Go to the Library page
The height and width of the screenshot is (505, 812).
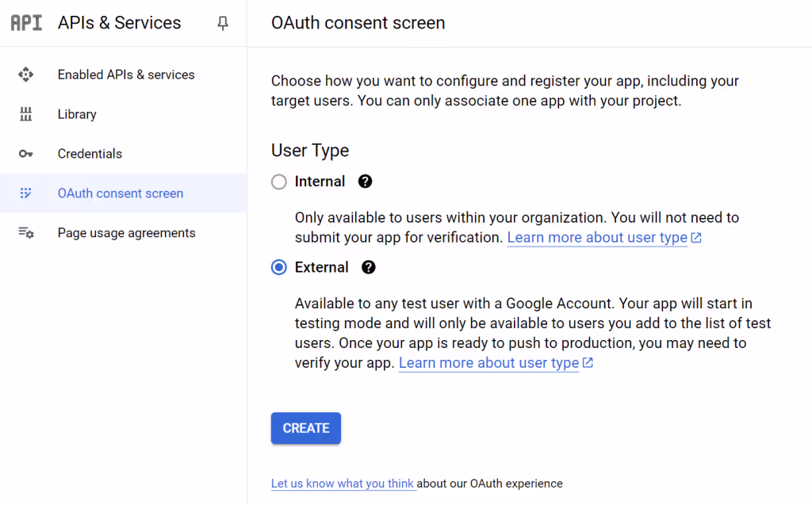pyautogui.click(x=123, y=114)
